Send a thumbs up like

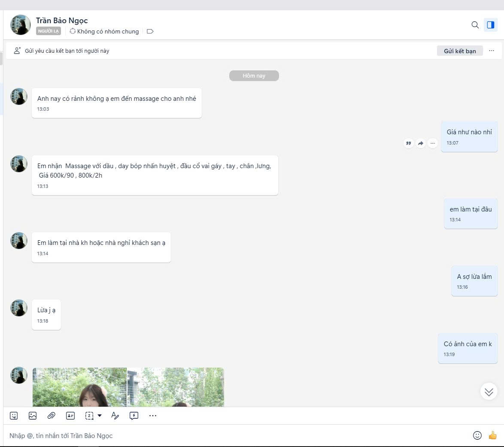(x=492, y=435)
